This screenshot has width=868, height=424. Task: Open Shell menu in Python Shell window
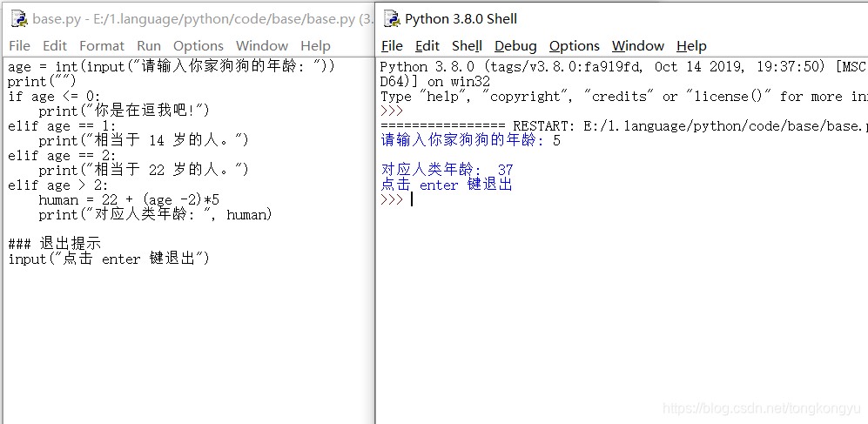(x=467, y=46)
